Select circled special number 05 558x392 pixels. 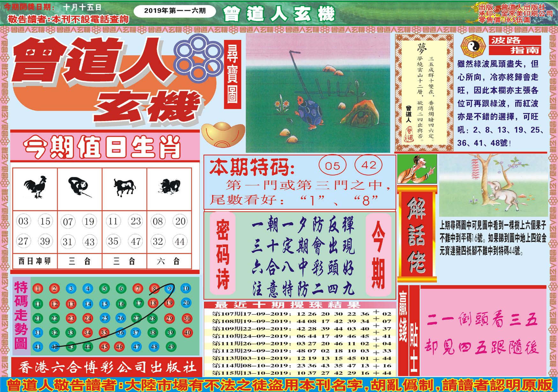(x=332, y=166)
